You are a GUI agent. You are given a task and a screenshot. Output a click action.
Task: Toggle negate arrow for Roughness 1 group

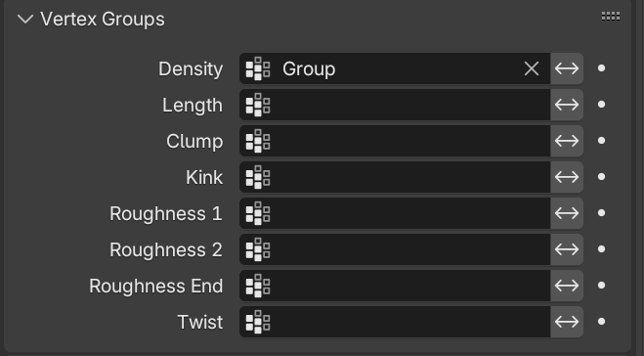567,213
